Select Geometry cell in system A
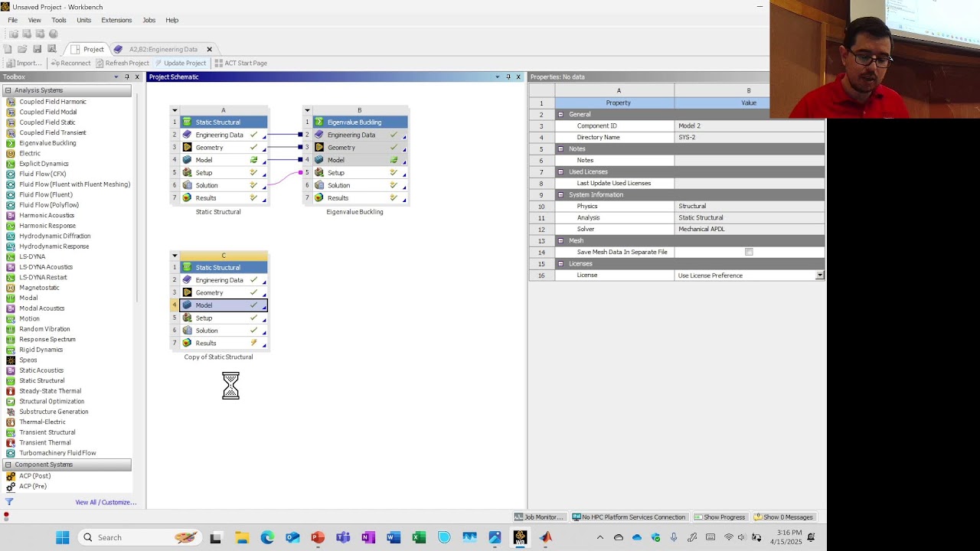Image resolution: width=980 pixels, height=551 pixels. [224, 148]
